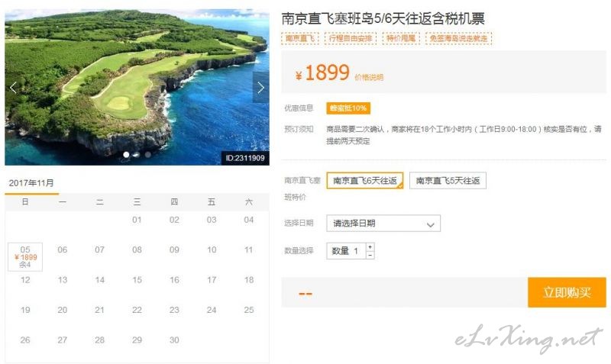
Task: Select the third carousel dot indicator
Action: (x=147, y=155)
